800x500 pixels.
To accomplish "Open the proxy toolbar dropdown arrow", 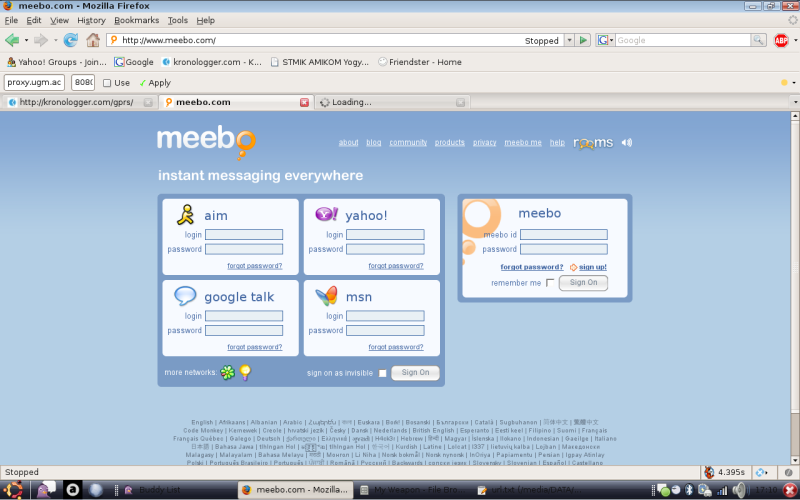I will 794,83.
